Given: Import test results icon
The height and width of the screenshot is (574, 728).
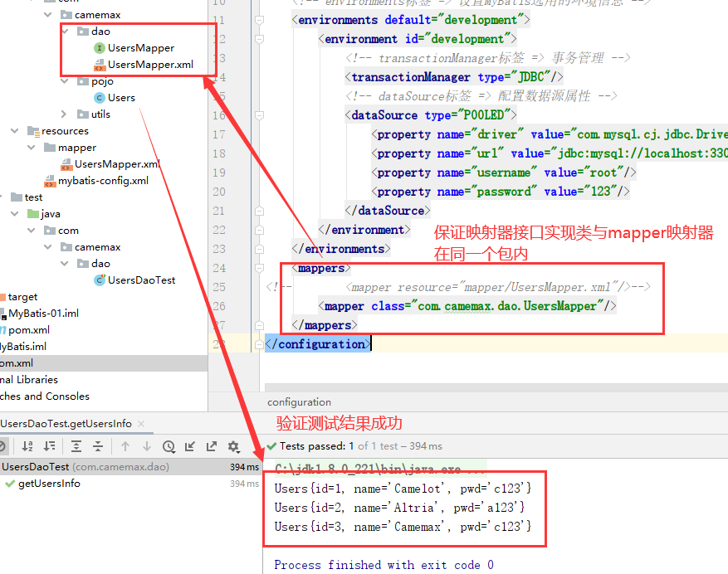Looking at the screenshot, I should pyautogui.click(x=190, y=446).
